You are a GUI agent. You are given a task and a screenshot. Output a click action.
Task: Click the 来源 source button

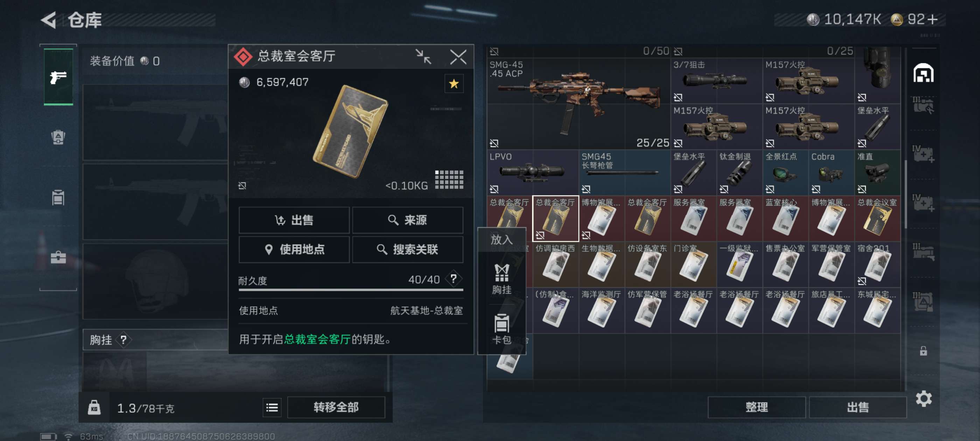407,220
